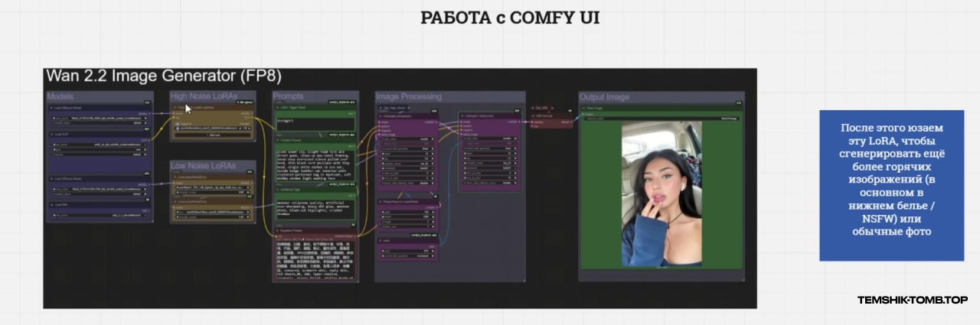Click the Positive Prompt node's collapse dot

pyautogui.click(x=277, y=140)
